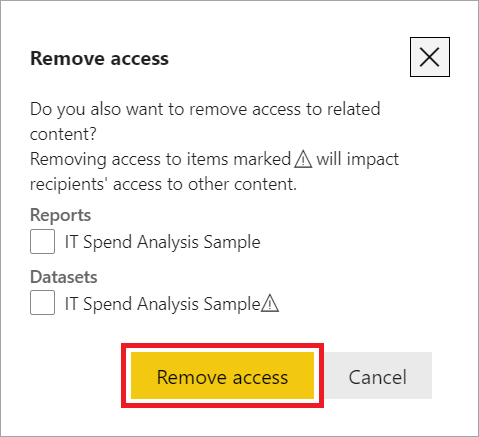Click the 'Do you also want to remove' line
The width and height of the screenshot is (479, 437).
point(205,109)
